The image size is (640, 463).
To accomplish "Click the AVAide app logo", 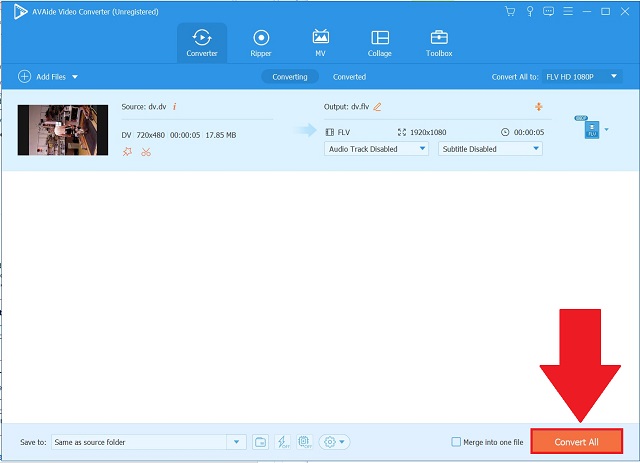I will (x=20, y=12).
